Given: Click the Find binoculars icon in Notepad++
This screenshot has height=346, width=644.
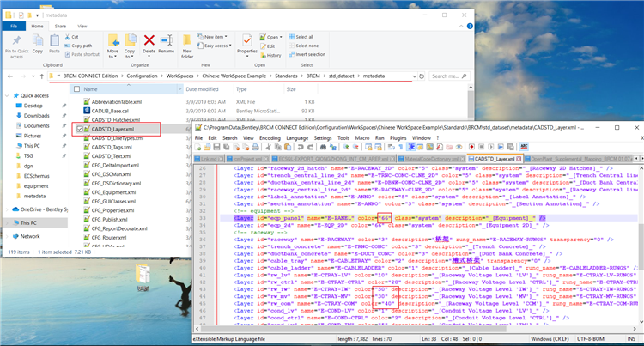Looking at the screenshot, I should point(323,147).
